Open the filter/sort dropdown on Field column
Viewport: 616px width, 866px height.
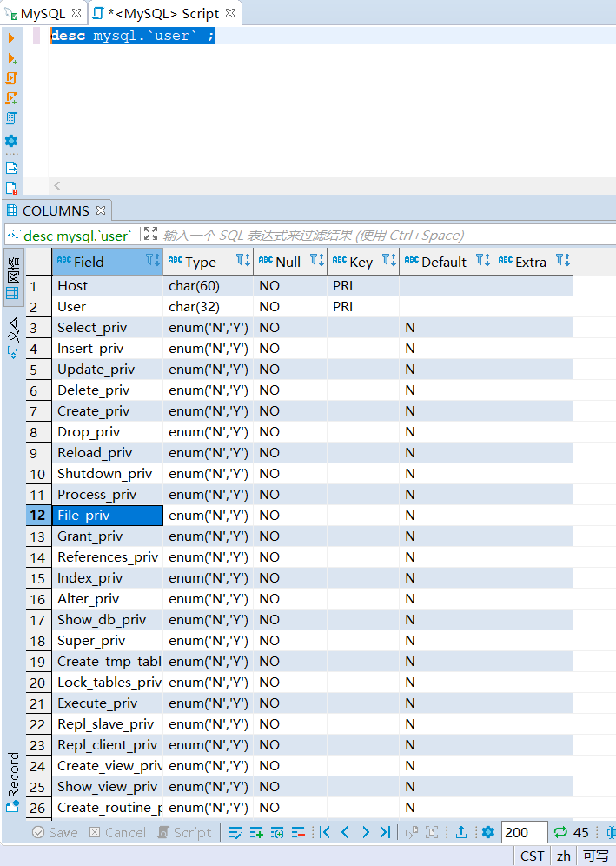152,261
